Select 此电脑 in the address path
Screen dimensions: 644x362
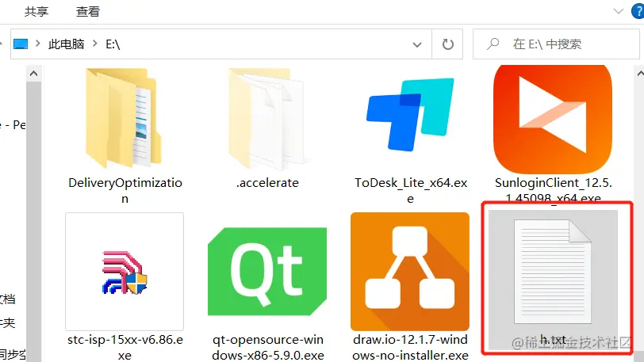(x=66, y=44)
